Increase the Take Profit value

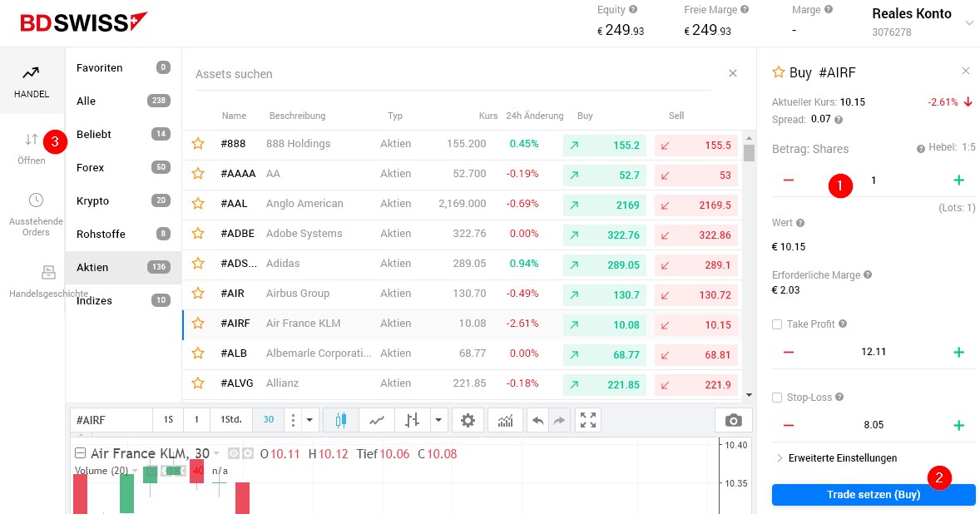pos(958,353)
